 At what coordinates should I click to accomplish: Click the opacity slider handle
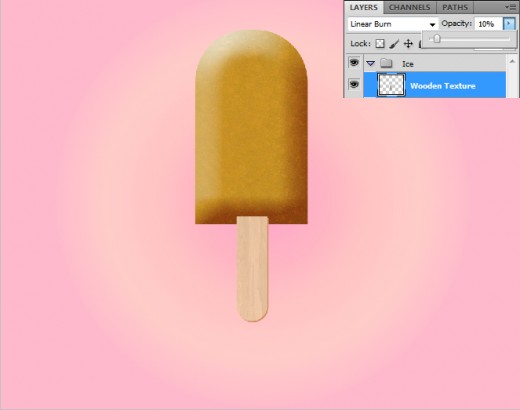coord(437,39)
